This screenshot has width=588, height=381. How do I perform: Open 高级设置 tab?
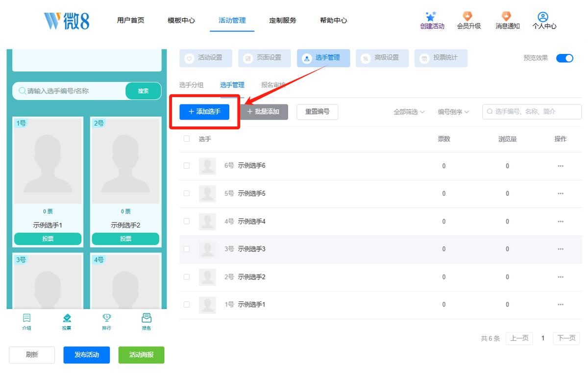pyautogui.click(x=382, y=58)
